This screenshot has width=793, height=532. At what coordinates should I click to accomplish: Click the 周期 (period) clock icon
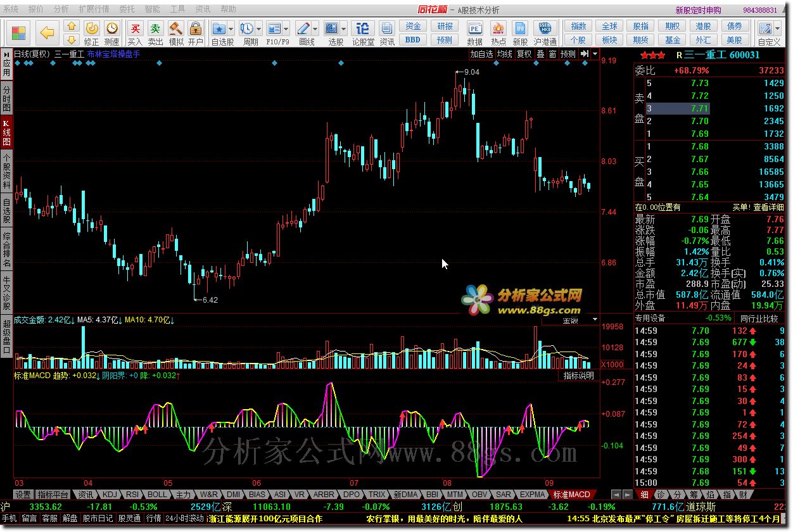click(246, 28)
